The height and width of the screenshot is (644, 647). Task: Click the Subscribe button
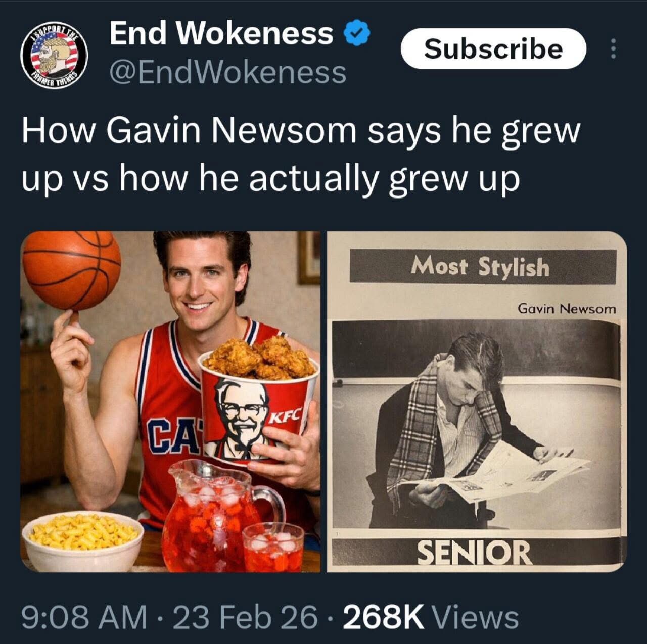[x=493, y=49]
